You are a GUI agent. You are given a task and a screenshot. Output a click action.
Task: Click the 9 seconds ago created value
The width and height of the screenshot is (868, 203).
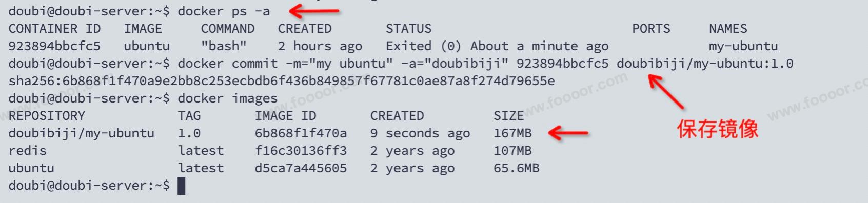point(420,133)
